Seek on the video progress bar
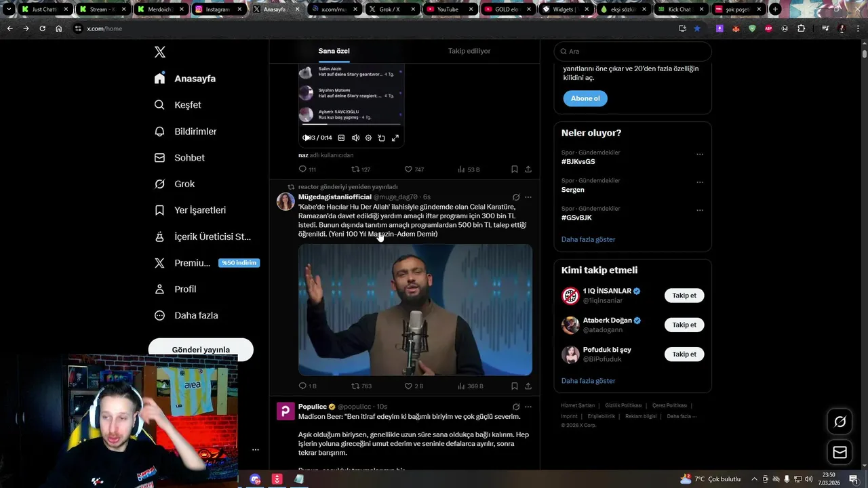The width and height of the screenshot is (868, 488). [x=351, y=124]
